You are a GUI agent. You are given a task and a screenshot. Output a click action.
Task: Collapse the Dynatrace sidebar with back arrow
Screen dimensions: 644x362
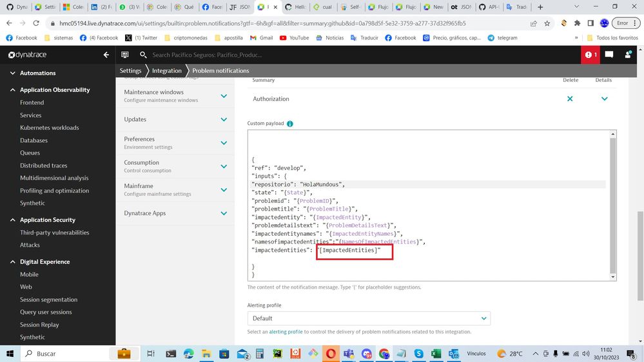[106, 55]
